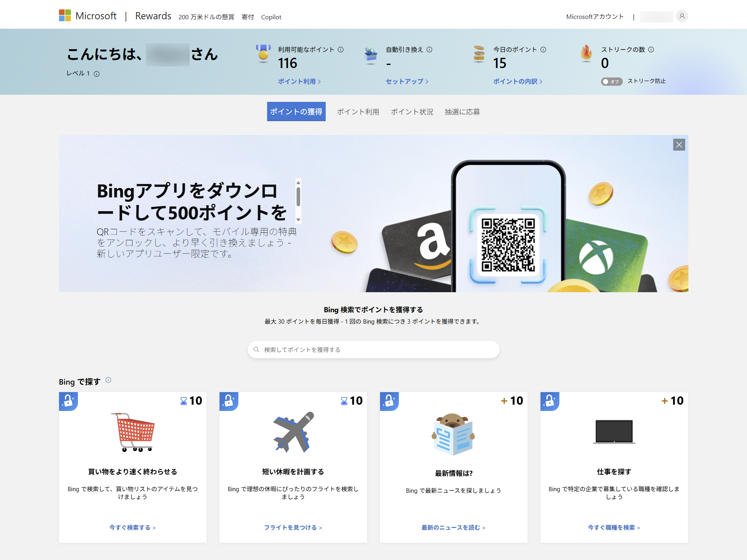This screenshot has width=747, height=560.
Task: Open the 200 万米ドルの懸賞 menu item
Action: click(206, 17)
